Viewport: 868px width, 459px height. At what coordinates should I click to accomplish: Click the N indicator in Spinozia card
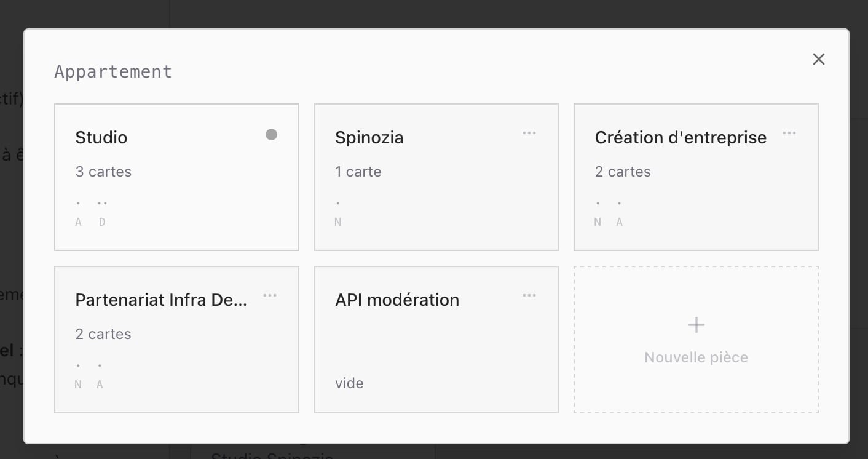coord(338,222)
